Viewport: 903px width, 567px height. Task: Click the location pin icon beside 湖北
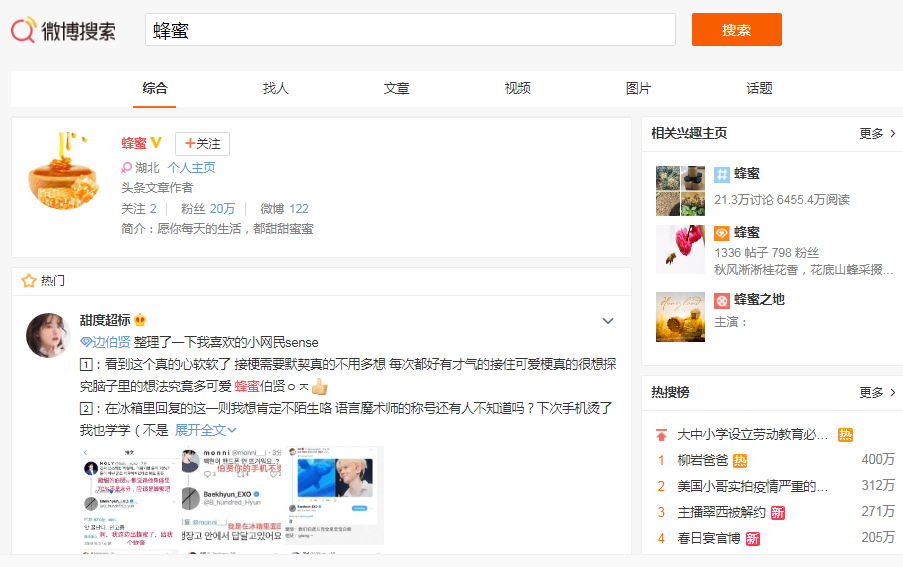click(127, 168)
